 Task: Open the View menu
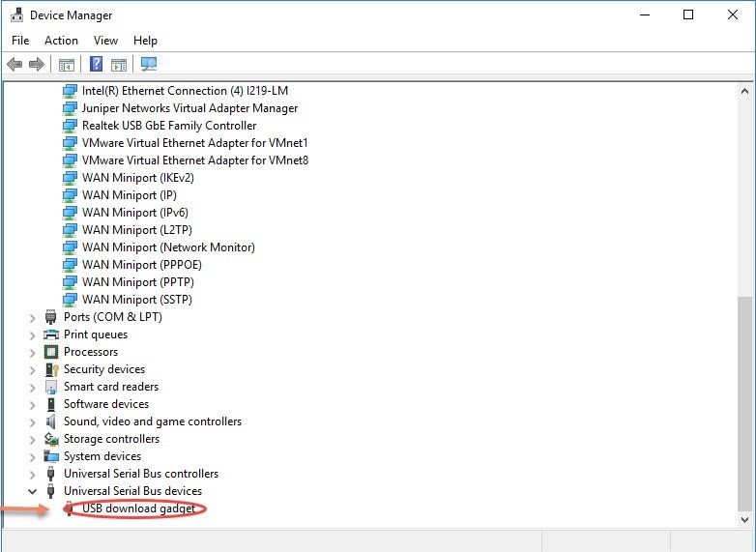coord(105,41)
